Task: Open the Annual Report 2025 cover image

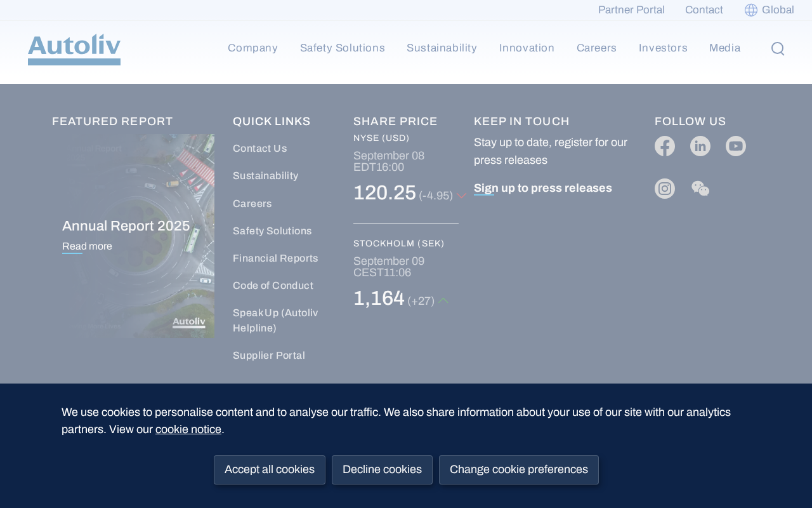Action: [133, 236]
